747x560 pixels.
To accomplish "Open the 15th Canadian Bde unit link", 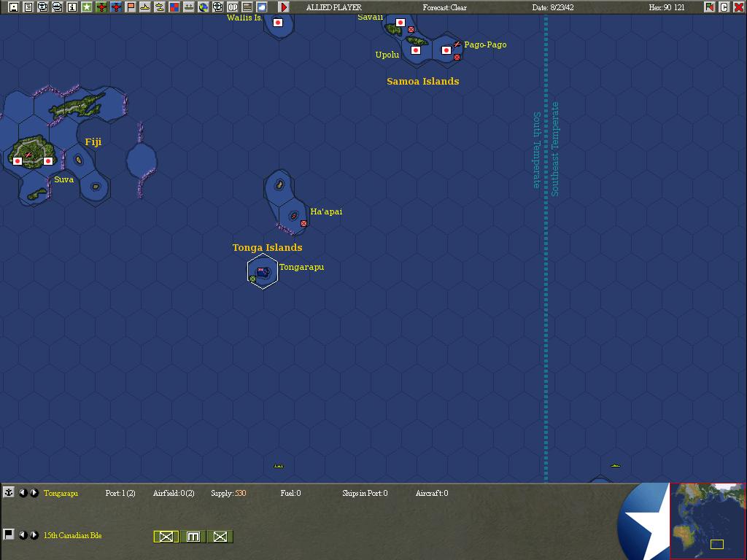I will tap(72, 535).
